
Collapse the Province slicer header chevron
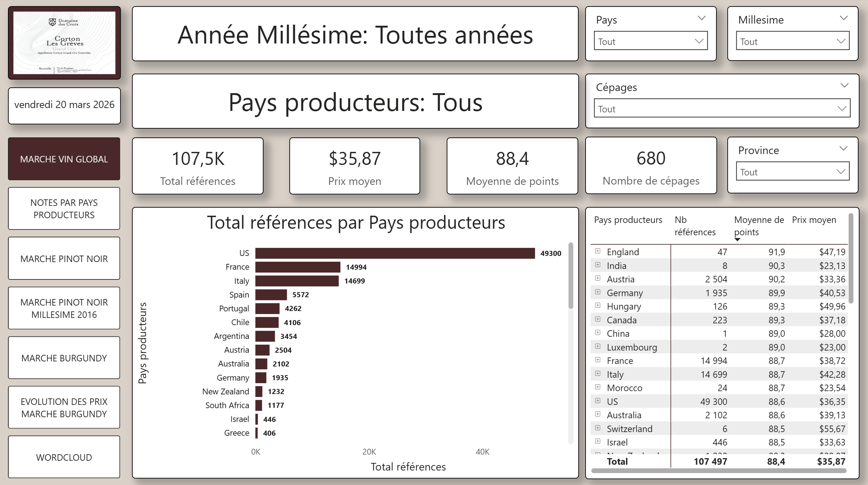point(844,149)
